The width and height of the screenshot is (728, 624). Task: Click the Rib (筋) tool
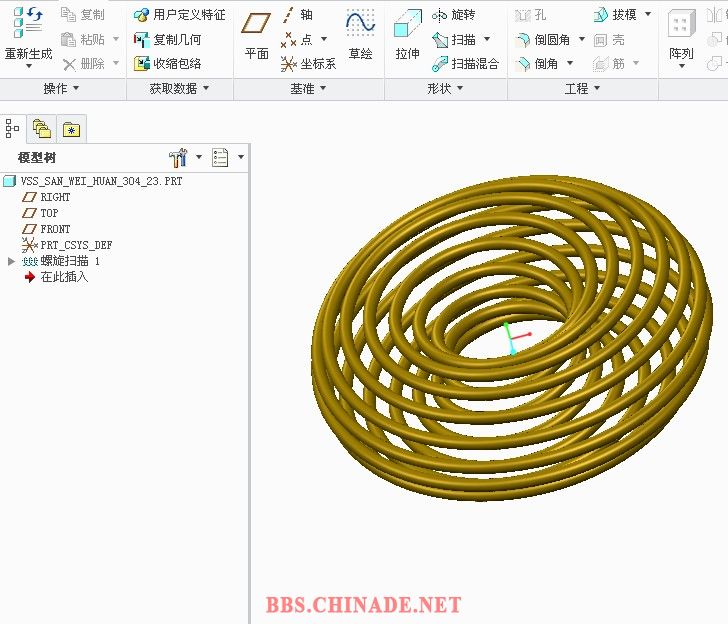pos(609,64)
